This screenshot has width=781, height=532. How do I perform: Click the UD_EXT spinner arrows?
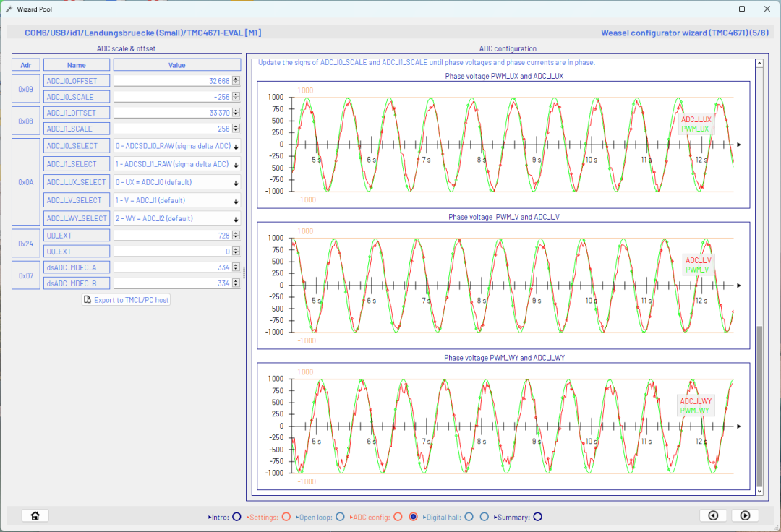(x=236, y=236)
